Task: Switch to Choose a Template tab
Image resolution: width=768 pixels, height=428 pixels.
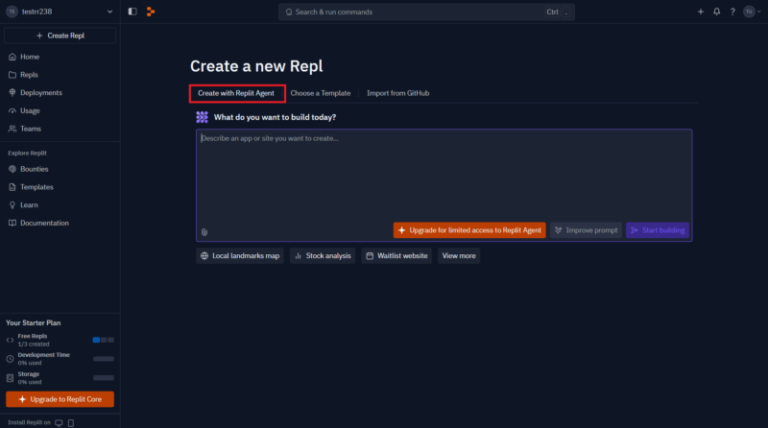Action: 320,93
